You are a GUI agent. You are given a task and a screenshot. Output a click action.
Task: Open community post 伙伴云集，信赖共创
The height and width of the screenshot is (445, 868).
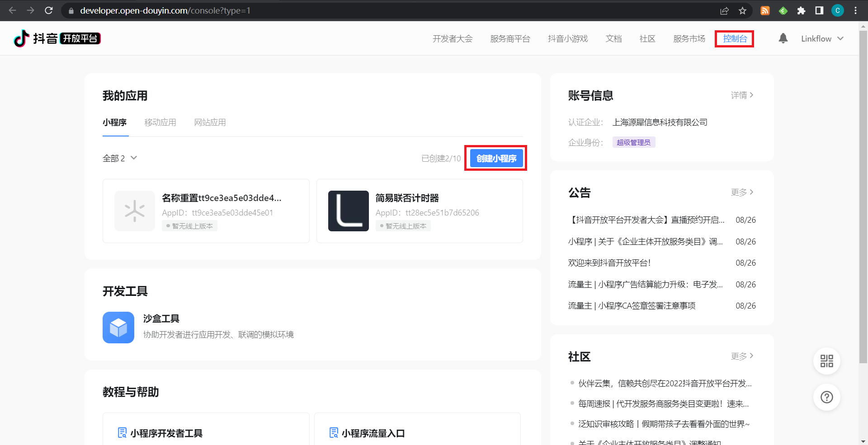[x=665, y=384]
